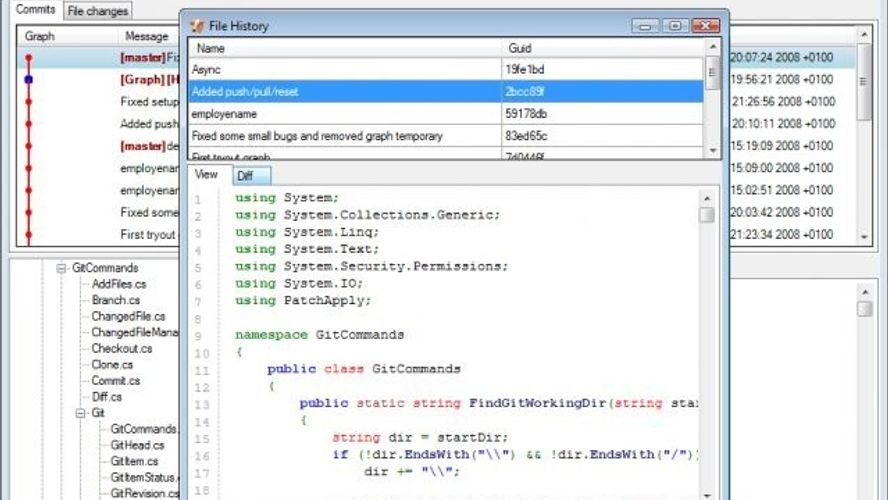Click the File History window icon
This screenshot has height=500, width=888.
[198, 26]
